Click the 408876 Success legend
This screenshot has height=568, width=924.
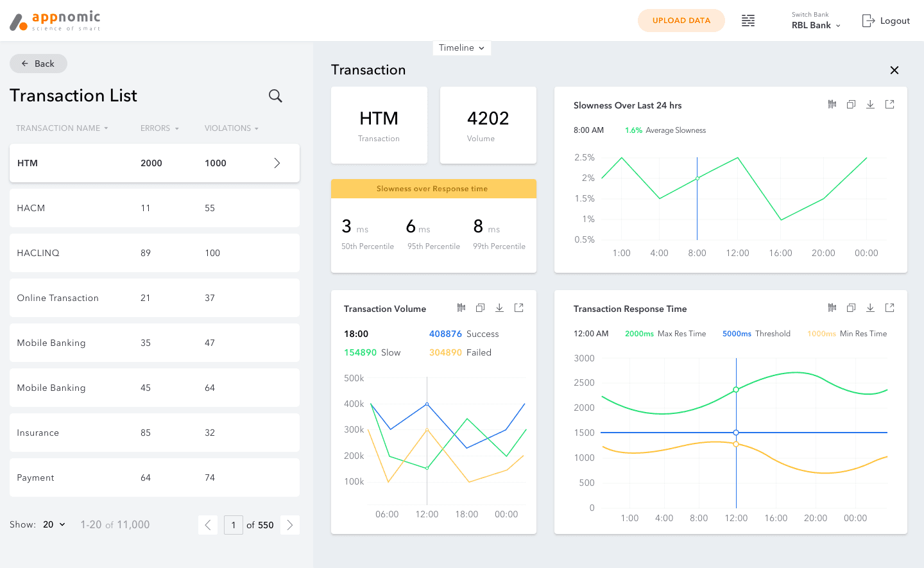point(464,334)
